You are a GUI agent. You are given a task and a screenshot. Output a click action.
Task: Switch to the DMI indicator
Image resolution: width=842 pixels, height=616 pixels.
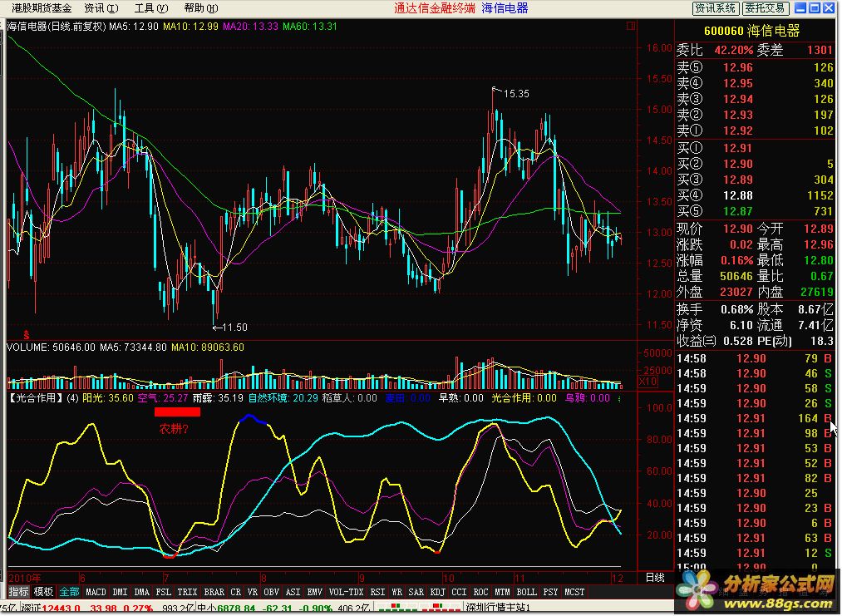point(121,592)
